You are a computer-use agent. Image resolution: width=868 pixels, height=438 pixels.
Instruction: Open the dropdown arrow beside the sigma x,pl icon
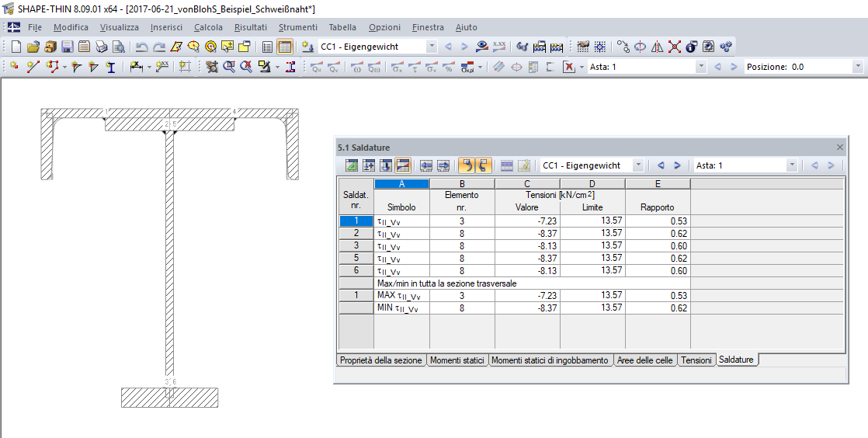(x=480, y=68)
